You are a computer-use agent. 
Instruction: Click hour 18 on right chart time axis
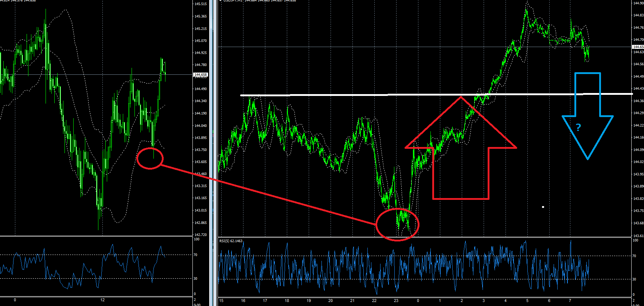[287, 301]
